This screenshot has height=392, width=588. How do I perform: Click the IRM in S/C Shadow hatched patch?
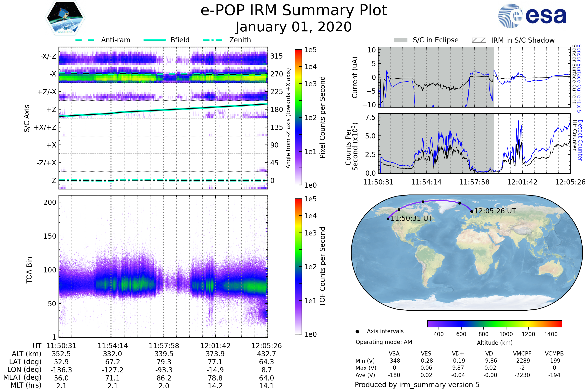[x=479, y=40]
